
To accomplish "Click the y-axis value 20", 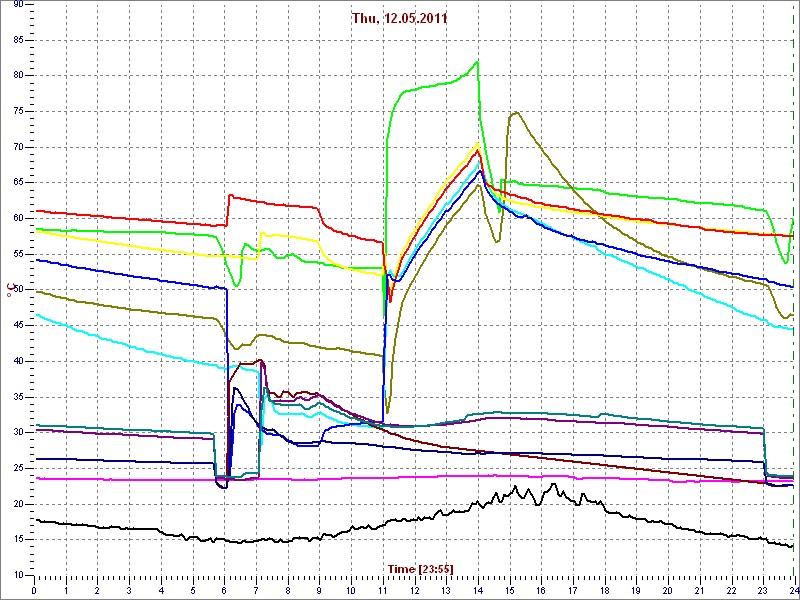I will point(17,504).
